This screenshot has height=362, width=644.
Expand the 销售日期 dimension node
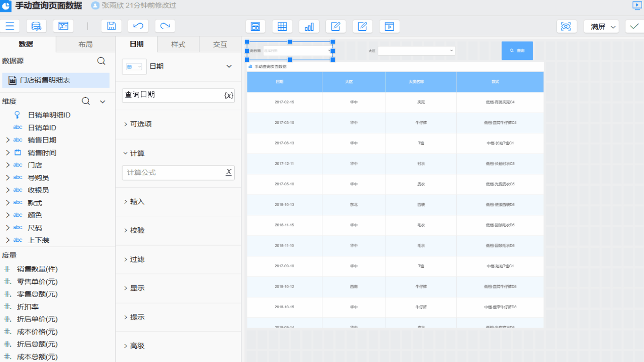pos(8,140)
